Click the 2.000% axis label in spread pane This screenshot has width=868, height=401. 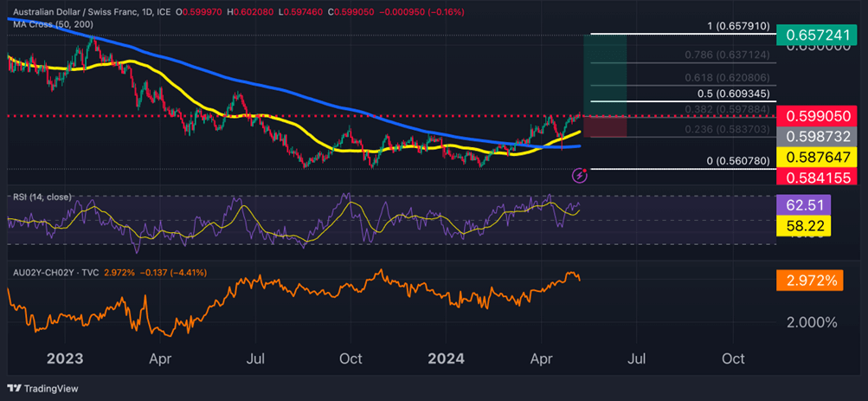pyautogui.click(x=812, y=322)
